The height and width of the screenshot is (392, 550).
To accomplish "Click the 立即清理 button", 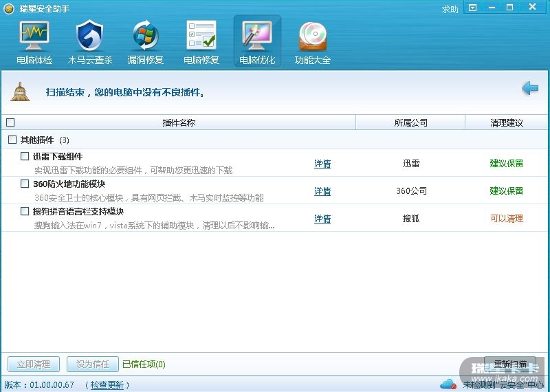I will pos(34,364).
